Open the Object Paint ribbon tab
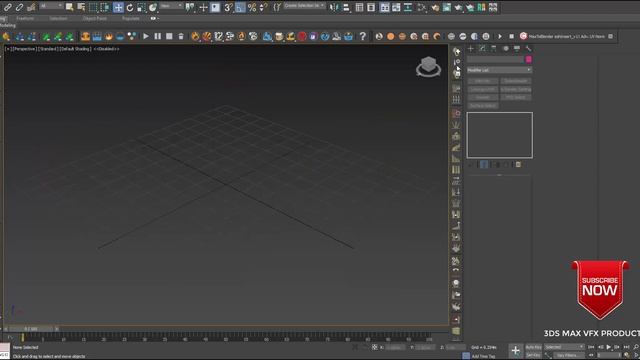 tap(95, 18)
